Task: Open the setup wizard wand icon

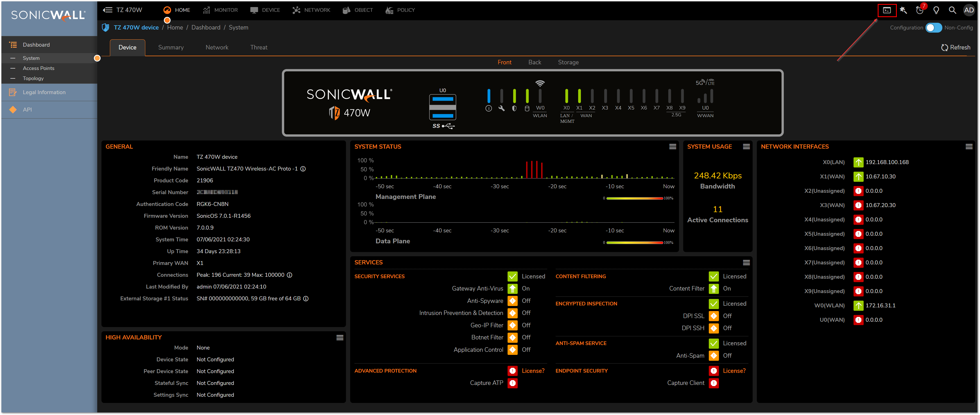Action: [x=904, y=10]
